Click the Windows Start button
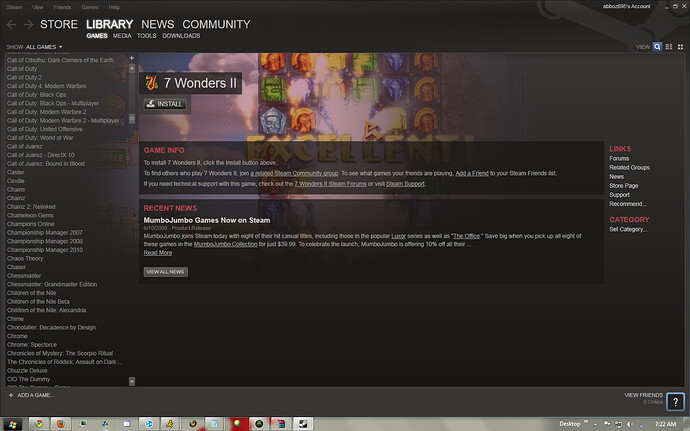This screenshot has height=431, width=690. pos(11,423)
